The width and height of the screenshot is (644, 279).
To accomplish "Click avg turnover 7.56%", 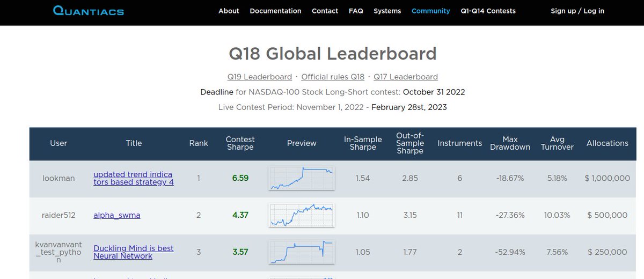I will (557, 252).
